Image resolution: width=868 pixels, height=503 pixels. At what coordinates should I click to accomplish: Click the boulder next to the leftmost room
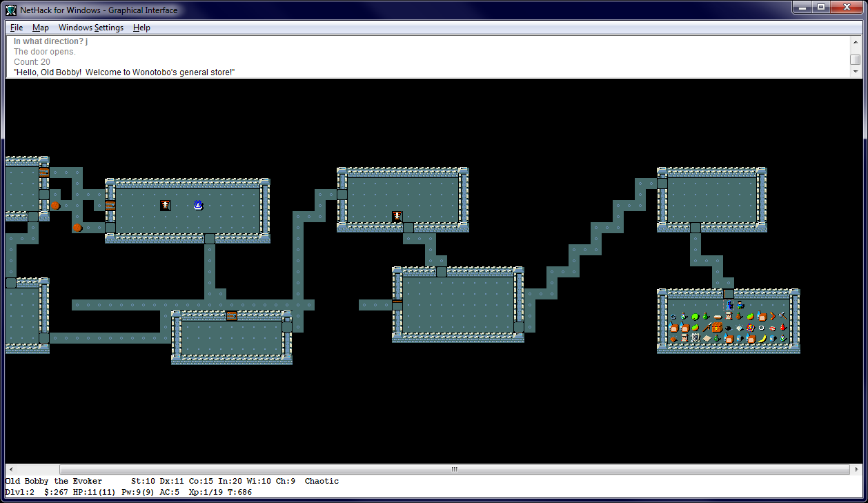coord(55,206)
